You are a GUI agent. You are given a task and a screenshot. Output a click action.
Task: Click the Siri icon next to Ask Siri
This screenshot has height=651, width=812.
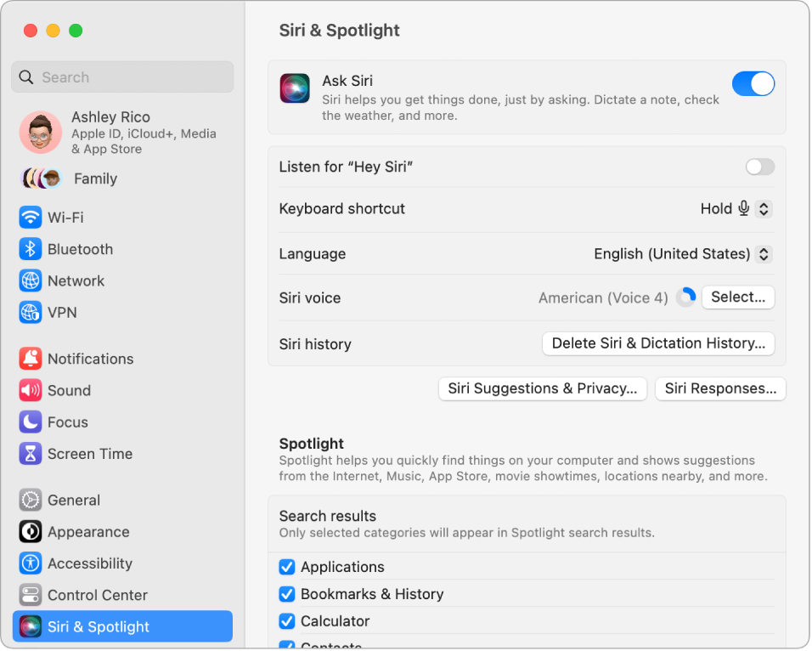point(294,88)
